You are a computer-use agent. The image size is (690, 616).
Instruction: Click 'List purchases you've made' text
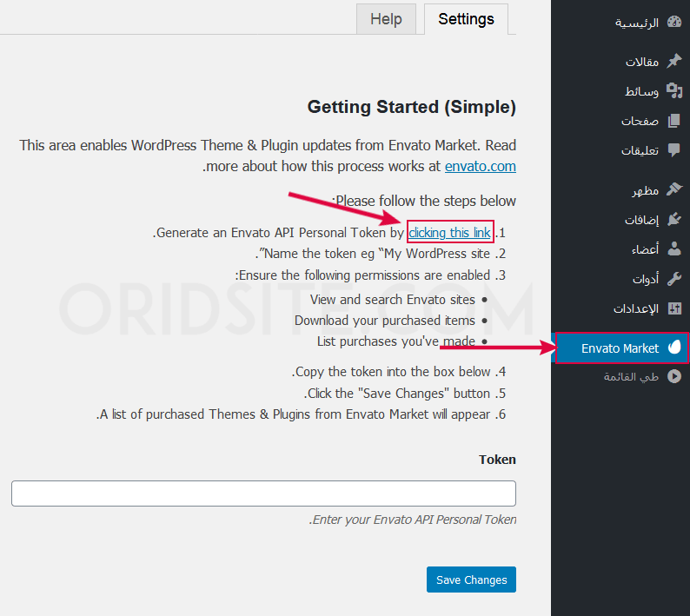click(x=396, y=341)
